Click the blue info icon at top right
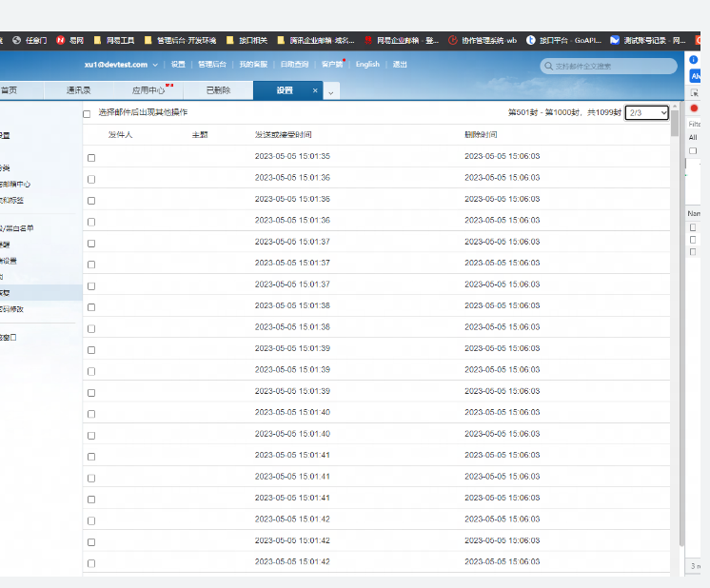 pos(694,60)
